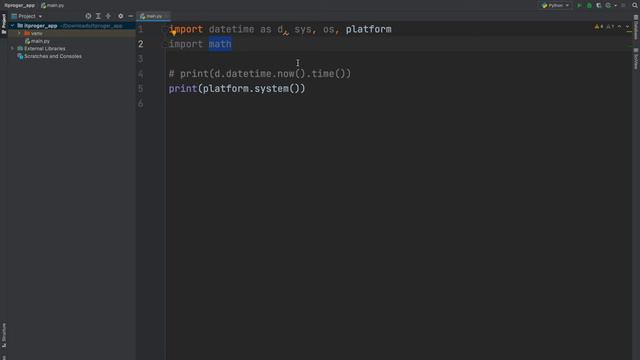Viewport: 640px width, 360px height.
Task: Select the venv folder row
Action: pos(72,33)
